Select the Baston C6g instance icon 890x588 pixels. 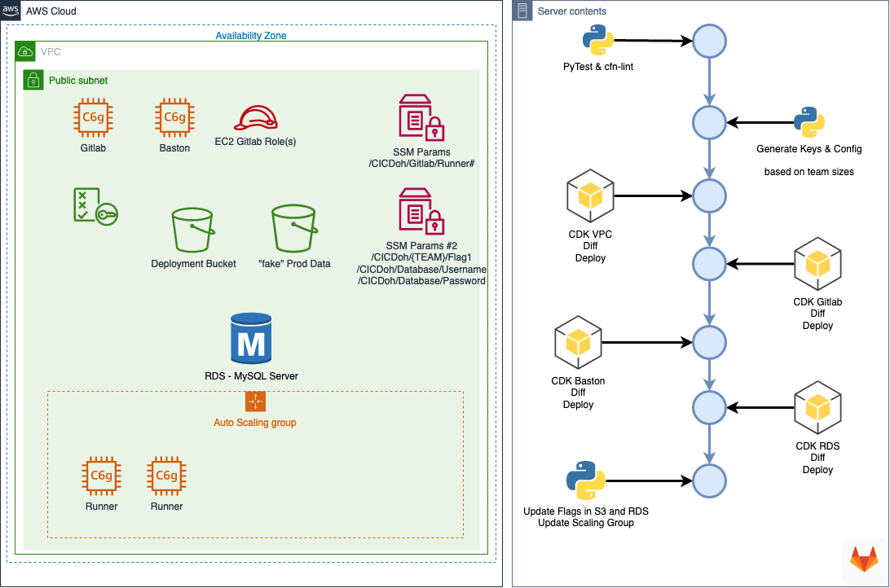tap(174, 117)
